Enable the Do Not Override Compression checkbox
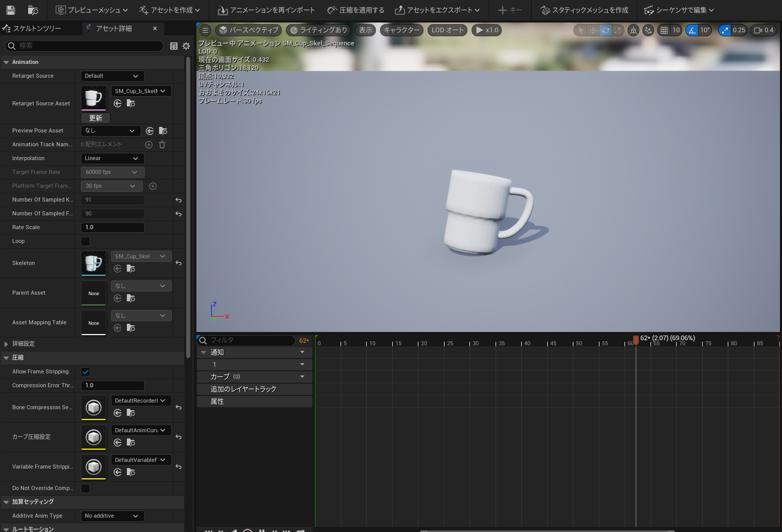 click(x=85, y=488)
